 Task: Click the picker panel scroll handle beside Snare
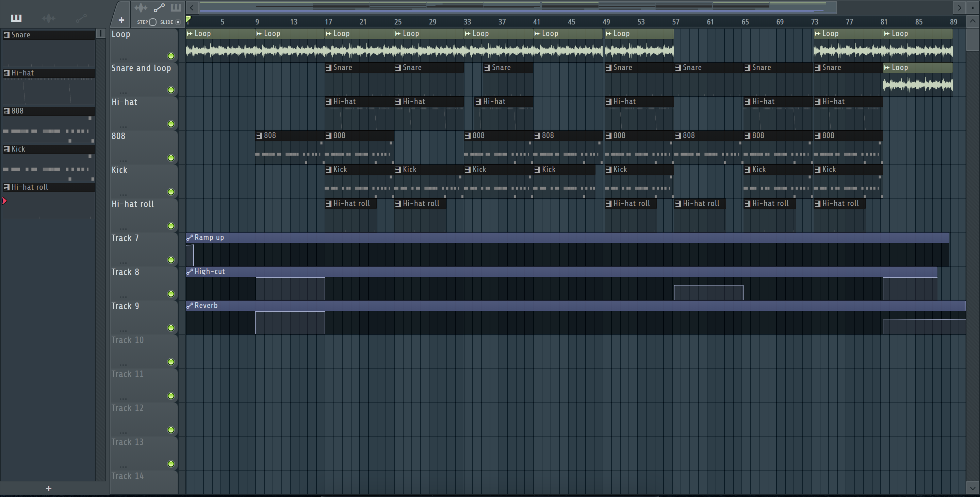[x=101, y=33]
